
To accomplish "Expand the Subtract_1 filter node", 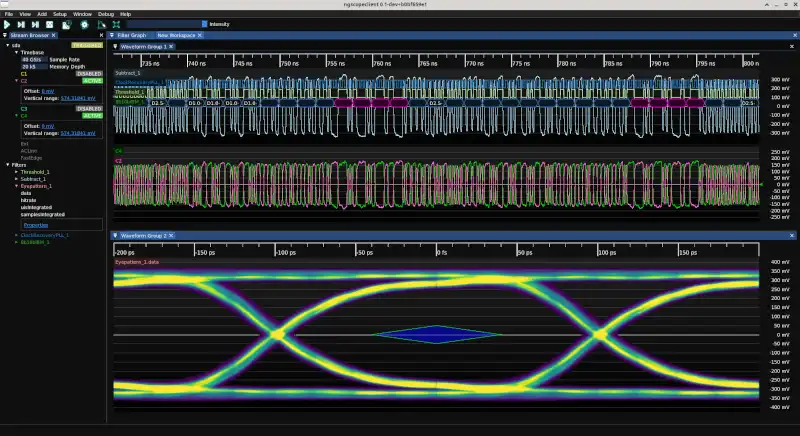I will coord(16,179).
